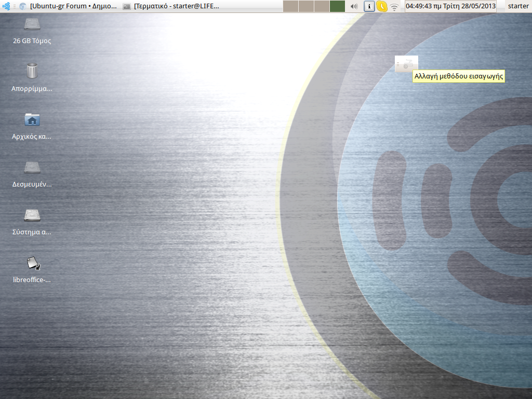Open the Wi-Fi network indicator
Image resolution: width=532 pixels, height=399 pixels.
pos(395,6)
